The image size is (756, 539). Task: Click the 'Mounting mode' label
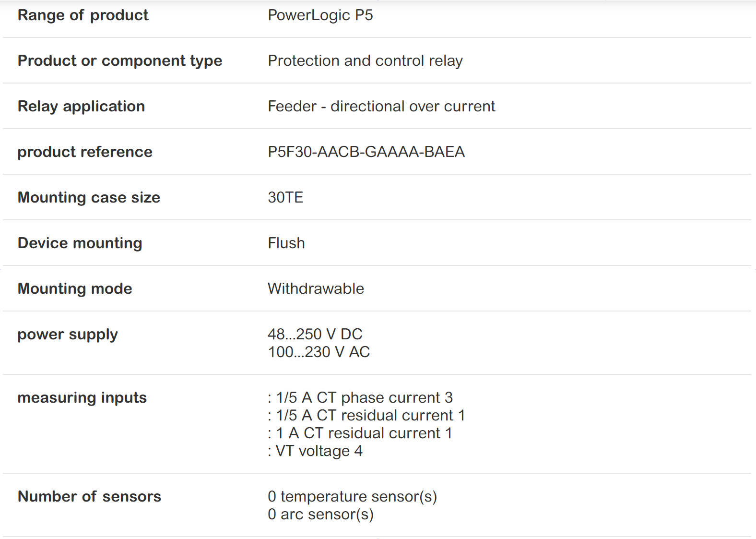pos(75,289)
